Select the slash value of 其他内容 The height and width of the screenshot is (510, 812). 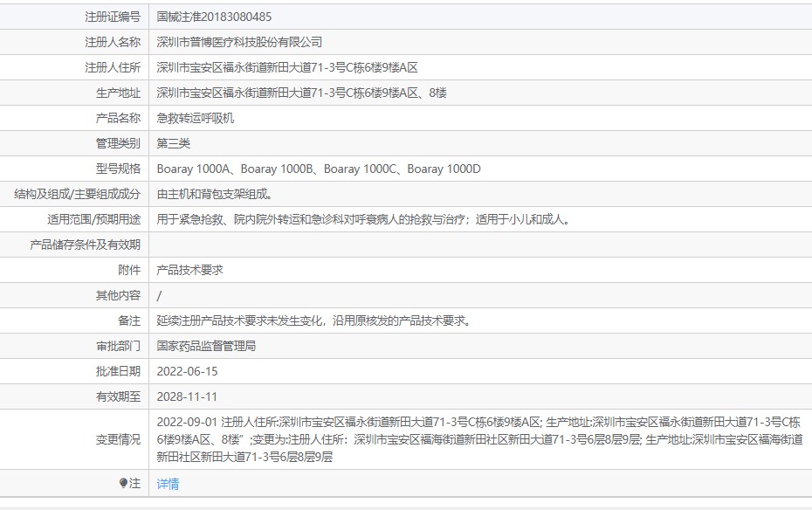[159, 296]
